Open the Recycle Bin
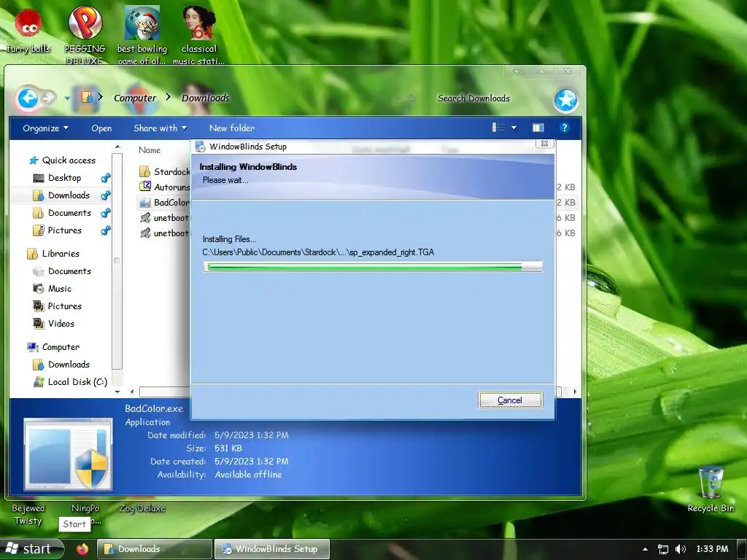This screenshot has height=560, width=747. point(711,489)
